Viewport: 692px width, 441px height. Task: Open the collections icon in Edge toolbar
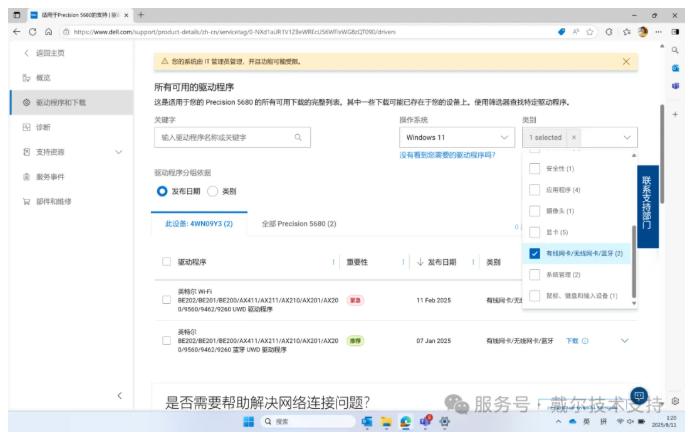[627, 32]
